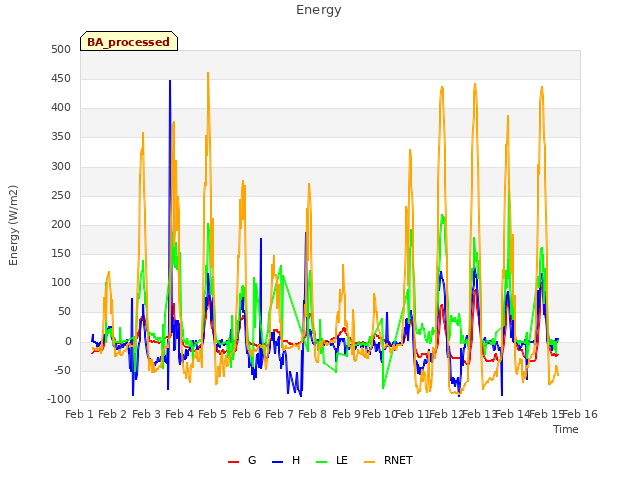Toggle the G series legend entry
640x480 pixels.
coord(242,461)
